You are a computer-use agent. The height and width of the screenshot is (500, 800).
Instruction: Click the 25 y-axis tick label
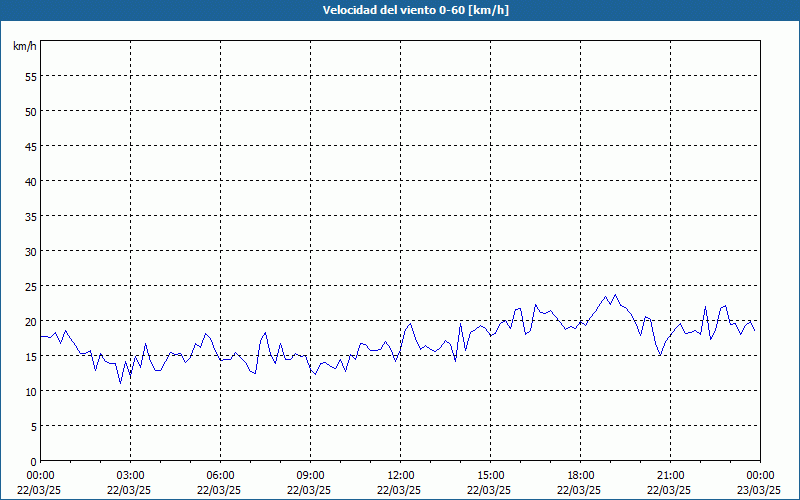point(31,287)
